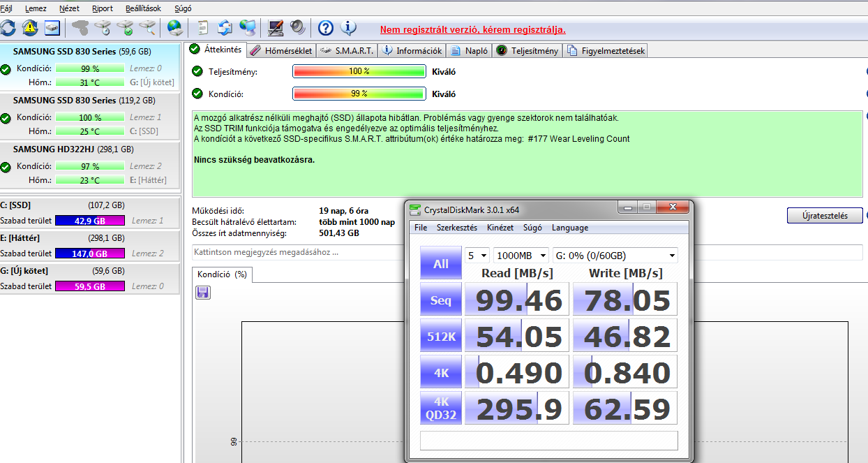Screen dimensions: 868x463
Task: Click the Seq benchmark button
Action: click(441, 300)
